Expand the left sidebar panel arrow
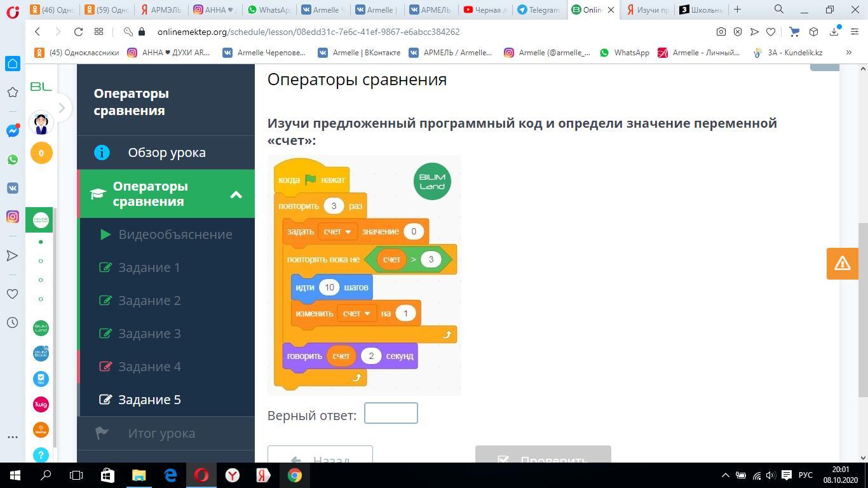Viewport: 868px width, 488px height. tap(62, 108)
